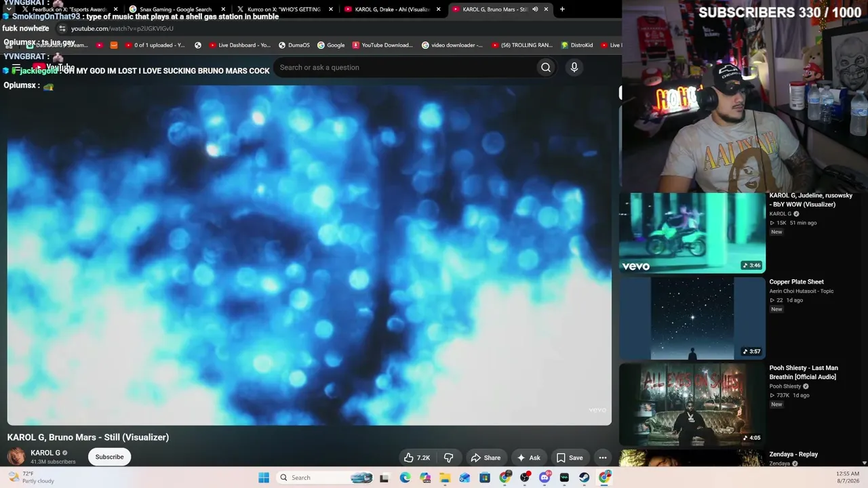This screenshot has width=868, height=488.
Task: Open the Windows Start menu
Action: (x=264, y=478)
